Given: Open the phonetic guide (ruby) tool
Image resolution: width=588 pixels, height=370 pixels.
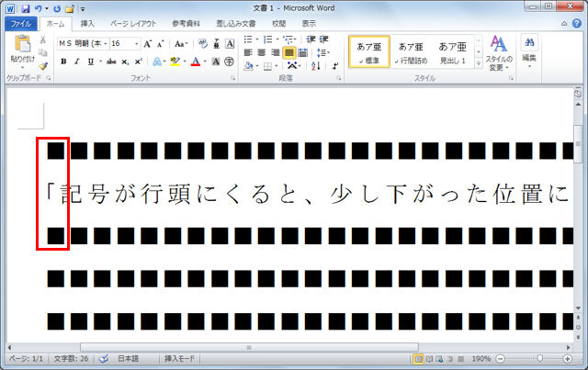Looking at the screenshot, I should click(x=217, y=44).
